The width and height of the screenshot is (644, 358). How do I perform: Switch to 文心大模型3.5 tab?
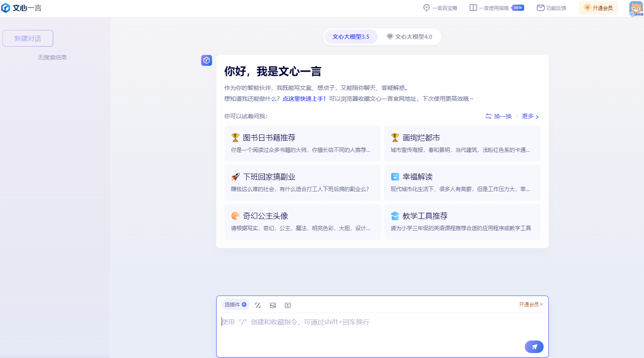click(x=350, y=37)
